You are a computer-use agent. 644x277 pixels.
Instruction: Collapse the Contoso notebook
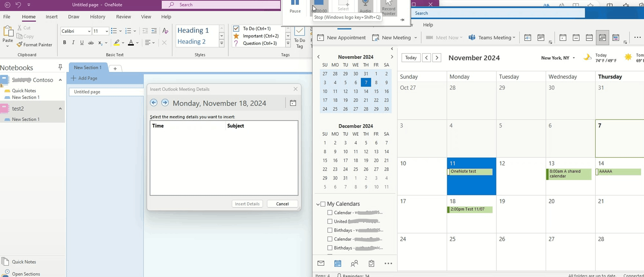tap(60, 80)
